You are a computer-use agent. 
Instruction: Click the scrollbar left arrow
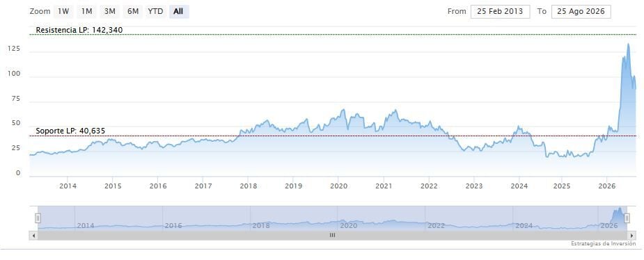click(33, 236)
